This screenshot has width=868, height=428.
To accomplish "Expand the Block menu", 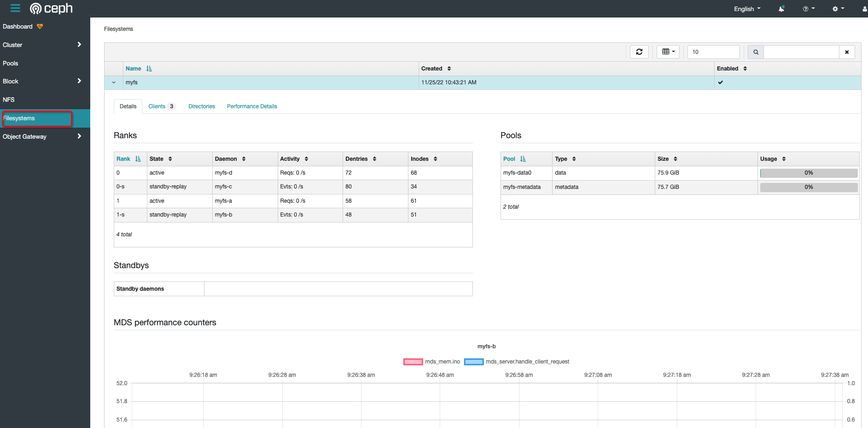I will [45, 81].
